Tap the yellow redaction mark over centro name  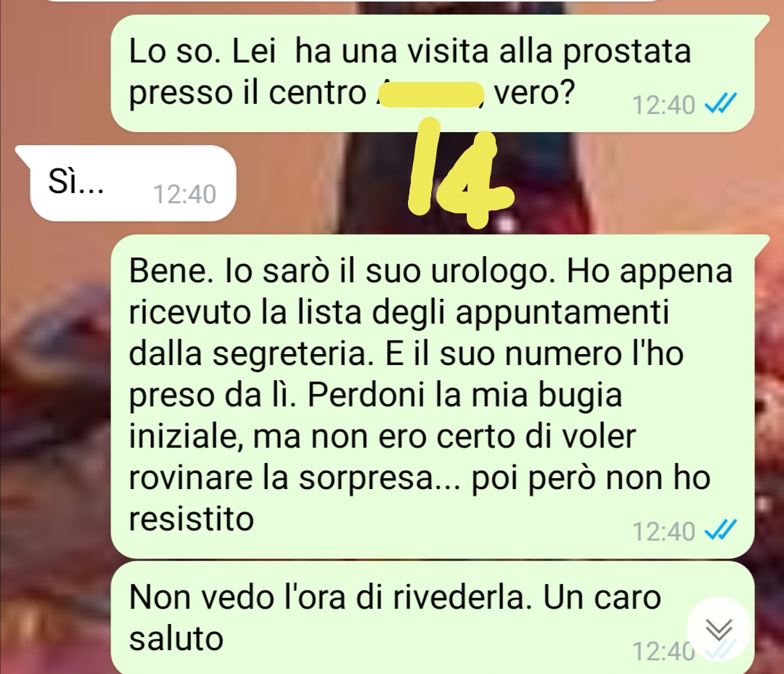click(431, 95)
